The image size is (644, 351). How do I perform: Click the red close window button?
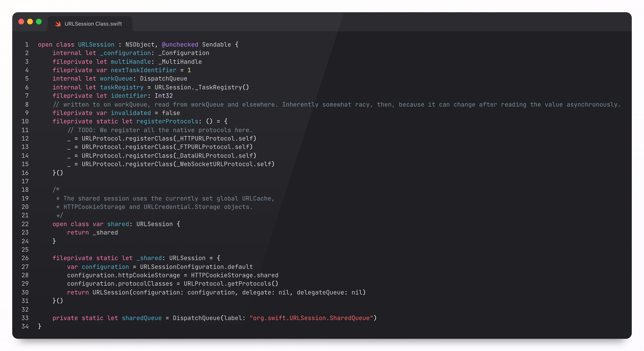[x=21, y=22]
